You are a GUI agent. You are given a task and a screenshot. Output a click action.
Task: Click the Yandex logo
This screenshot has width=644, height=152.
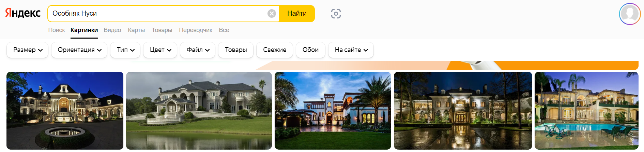23,13
